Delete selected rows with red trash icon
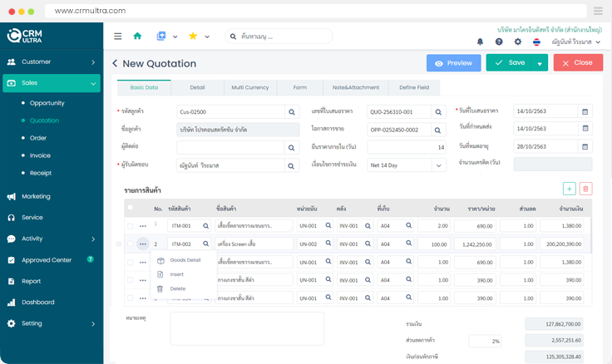Viewport: 612px width, 364px height. pos(585,189)
